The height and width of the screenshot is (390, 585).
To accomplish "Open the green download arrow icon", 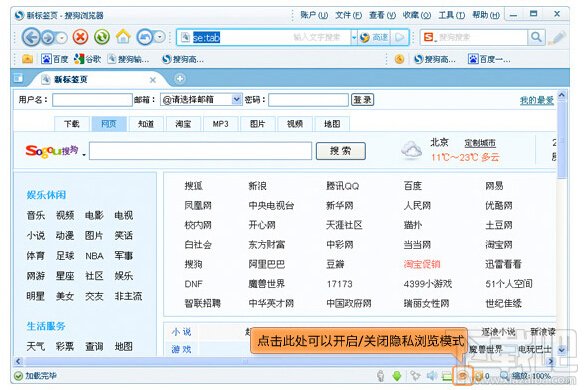I will click(397, 376).
